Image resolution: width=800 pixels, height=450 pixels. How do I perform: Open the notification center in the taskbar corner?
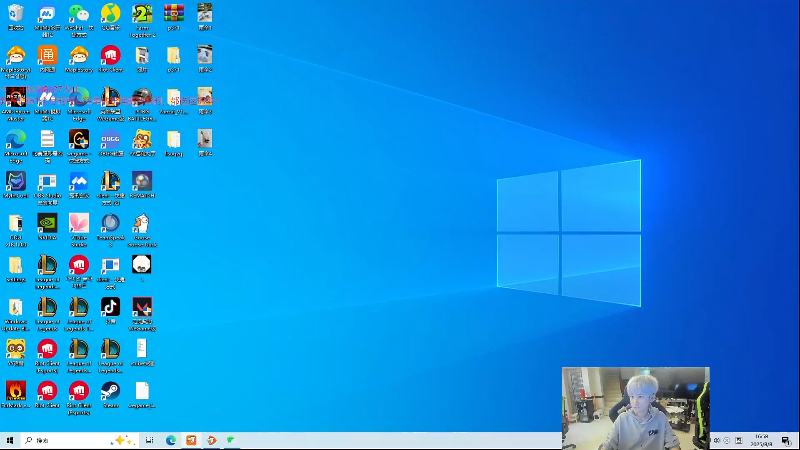click(x=786, y=440)
